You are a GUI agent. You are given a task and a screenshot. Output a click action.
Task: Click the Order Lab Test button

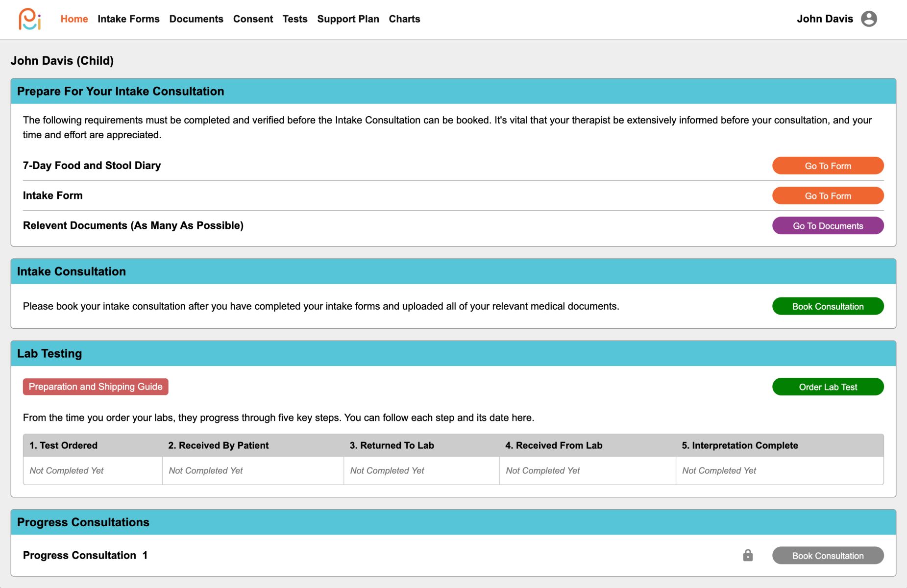coord(828,387)
